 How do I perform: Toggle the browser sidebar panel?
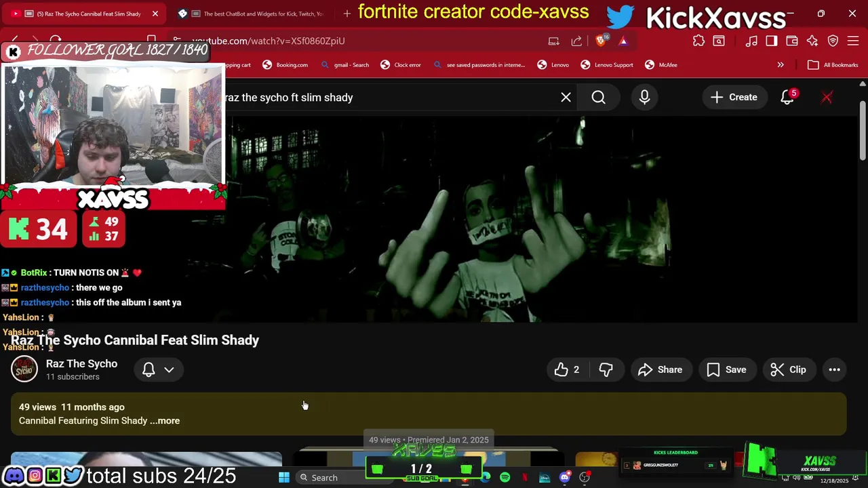click(772, 41)
